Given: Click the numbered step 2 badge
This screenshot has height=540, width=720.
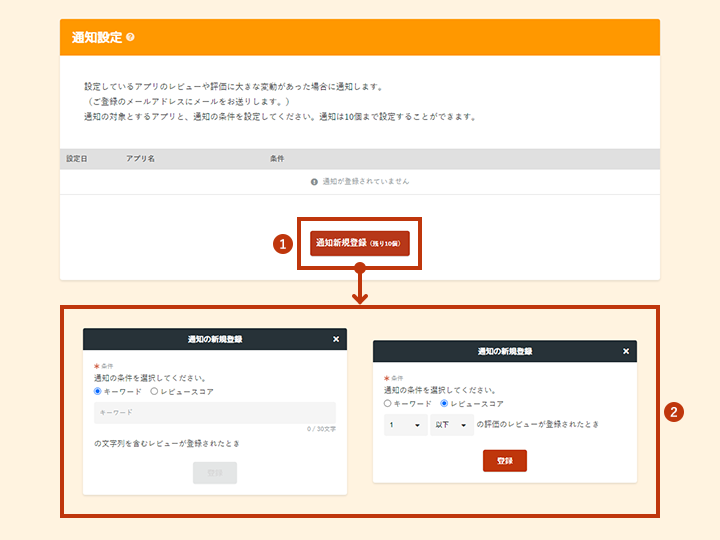Looking at the screenshot, I should (674, 412).
